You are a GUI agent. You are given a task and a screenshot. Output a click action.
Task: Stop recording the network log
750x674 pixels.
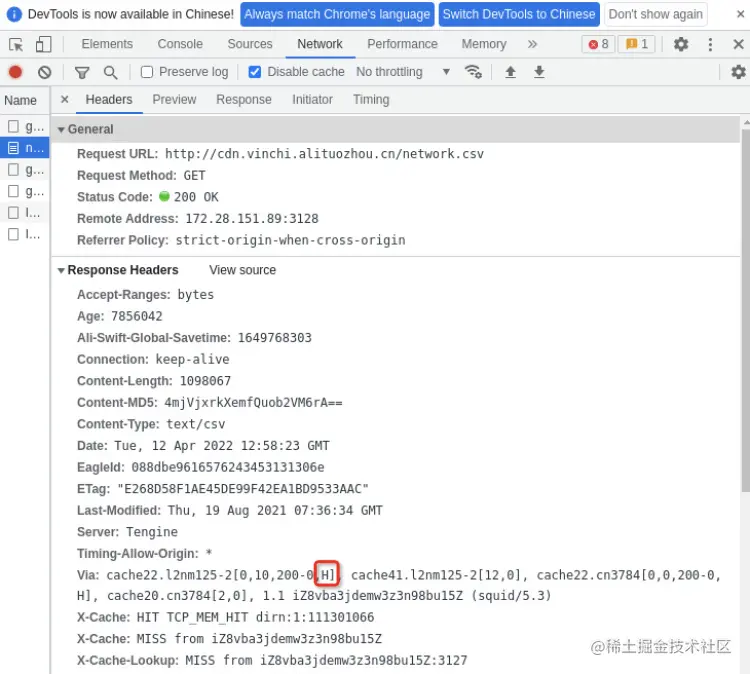tap(15, 72)
